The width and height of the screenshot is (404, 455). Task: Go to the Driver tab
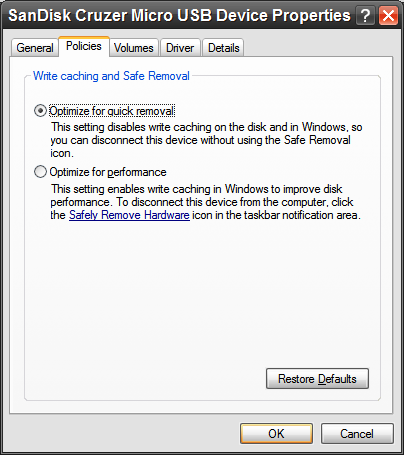(180, 48)
